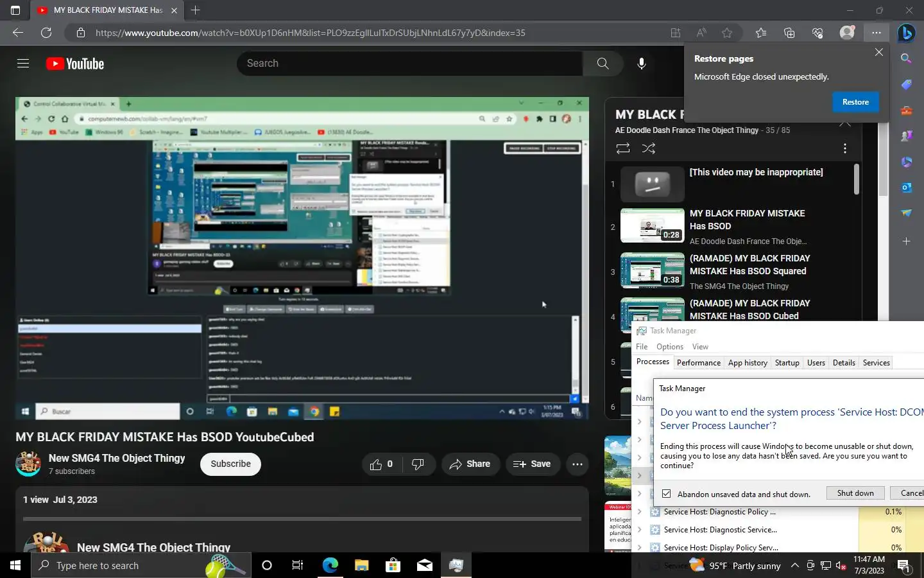Open Edge Collections
This screenshot has height=578, width=924.
789,33
